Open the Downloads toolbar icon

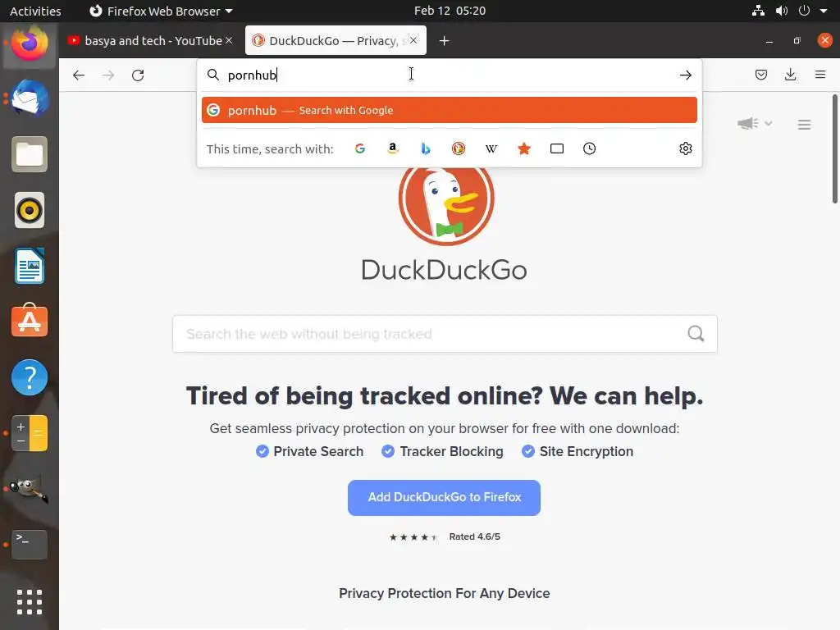790,75
